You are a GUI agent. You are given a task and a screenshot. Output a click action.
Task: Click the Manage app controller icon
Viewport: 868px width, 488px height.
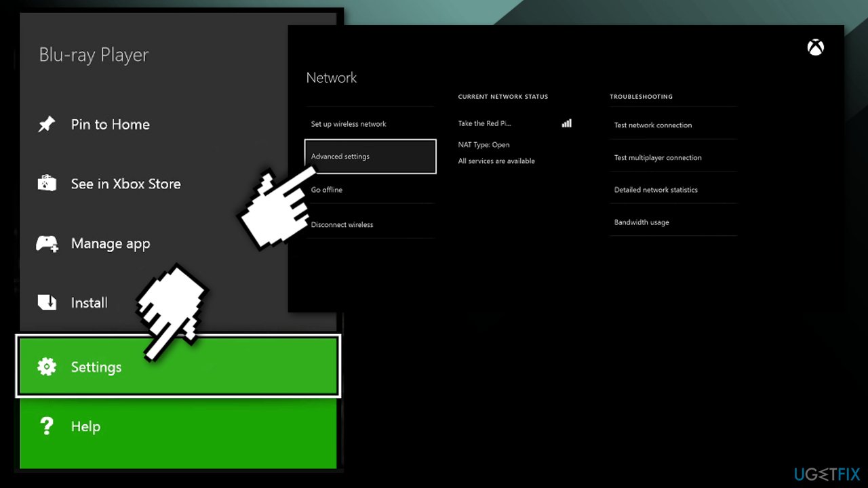click(x=46, y=243)
